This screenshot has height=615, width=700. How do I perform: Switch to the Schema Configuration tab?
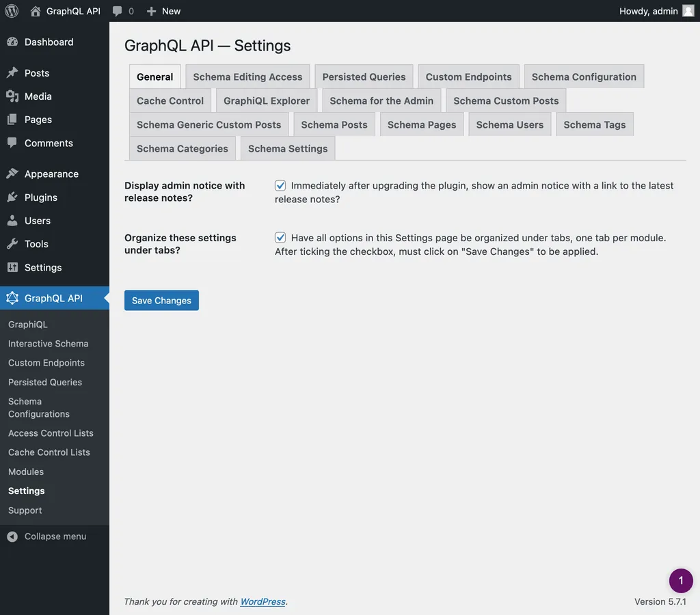[584, 77]
